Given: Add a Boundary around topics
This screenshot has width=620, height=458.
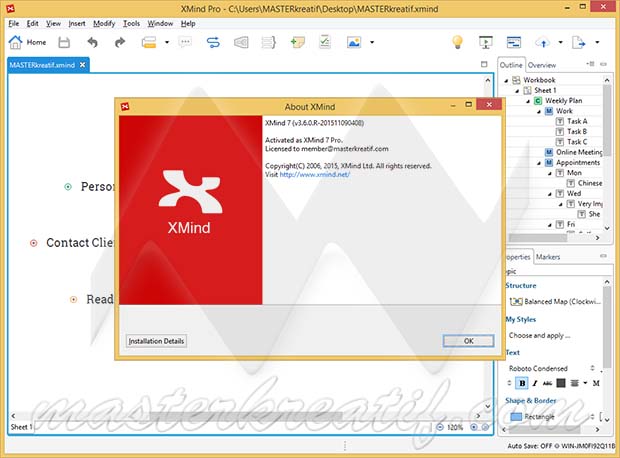Looking at the screenshot, I should tap(241, 42).
